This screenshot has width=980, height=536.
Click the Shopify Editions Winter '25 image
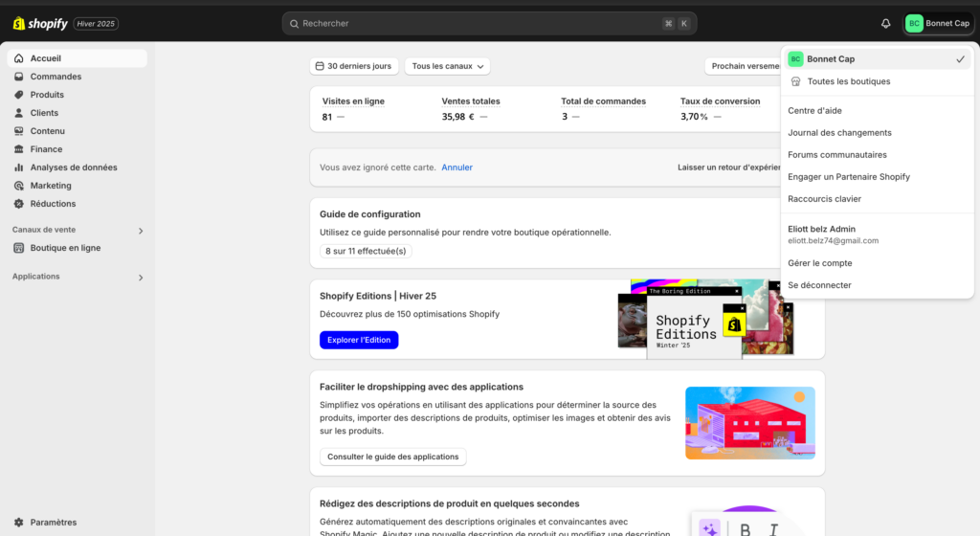point(705,319)
